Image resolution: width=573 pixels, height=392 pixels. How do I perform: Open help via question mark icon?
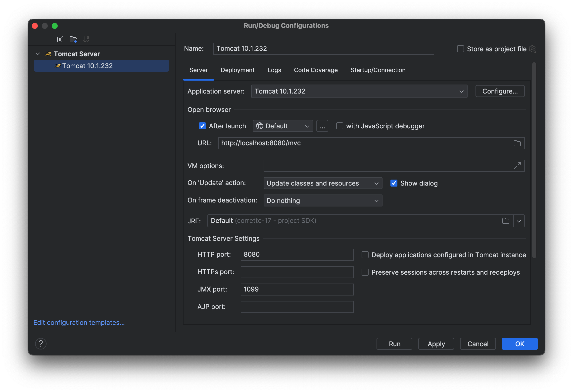tap(41, 343)
